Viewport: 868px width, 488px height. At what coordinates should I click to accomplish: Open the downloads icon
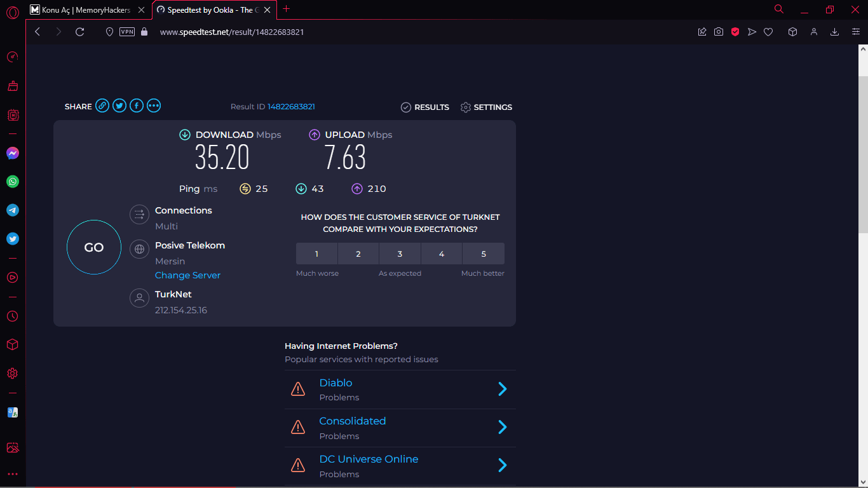[x=835, y=32]
